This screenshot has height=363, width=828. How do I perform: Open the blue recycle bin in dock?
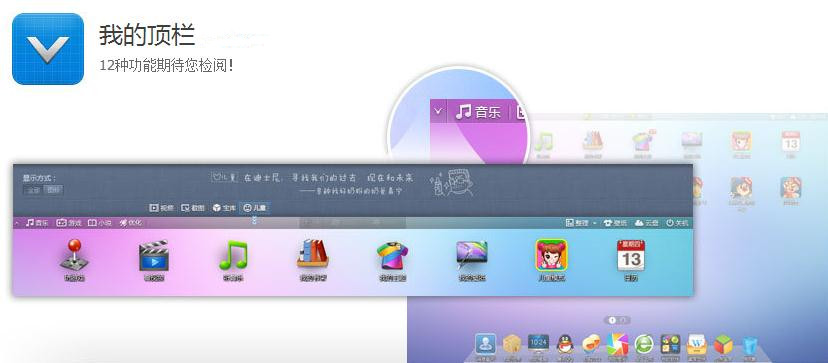point(749,345)
